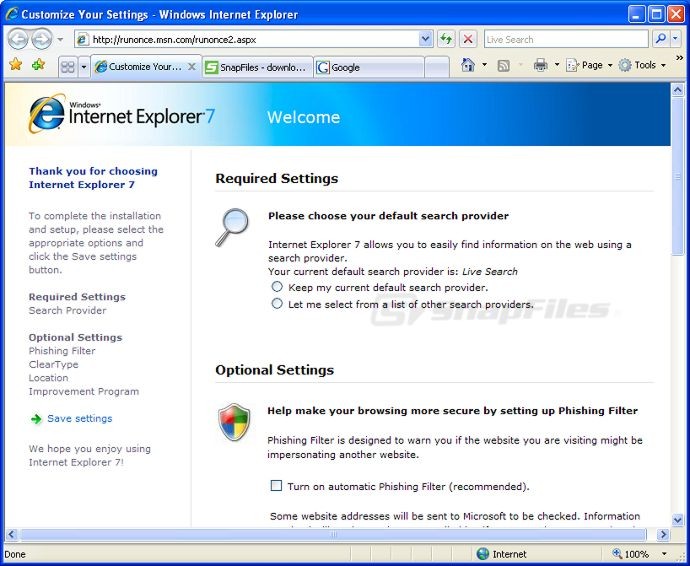Image resolution: width=690 pixels, height=566 pixels.
Task: Open the Quick Tabs grid view
Action: (x=68, y=67)
